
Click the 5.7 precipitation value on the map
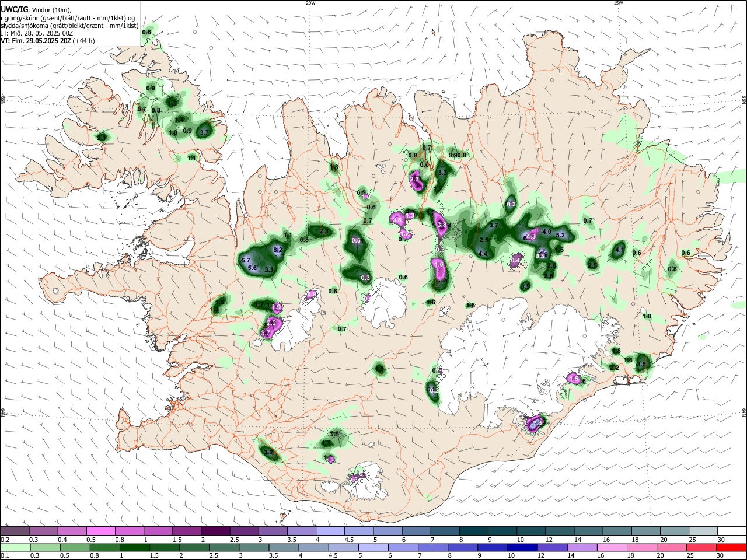[x=246, y=260]
